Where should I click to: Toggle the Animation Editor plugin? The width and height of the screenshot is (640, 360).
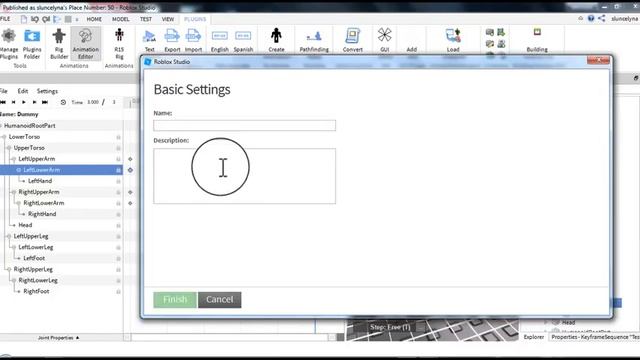point(85,44)
